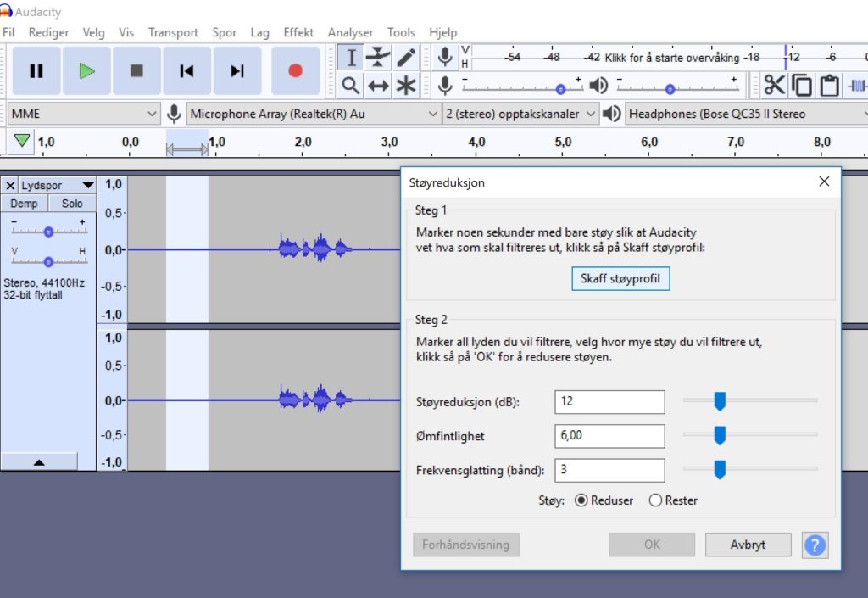Click the Pause transport button
This screenshot has height=598, width=868.
(36, 71)
